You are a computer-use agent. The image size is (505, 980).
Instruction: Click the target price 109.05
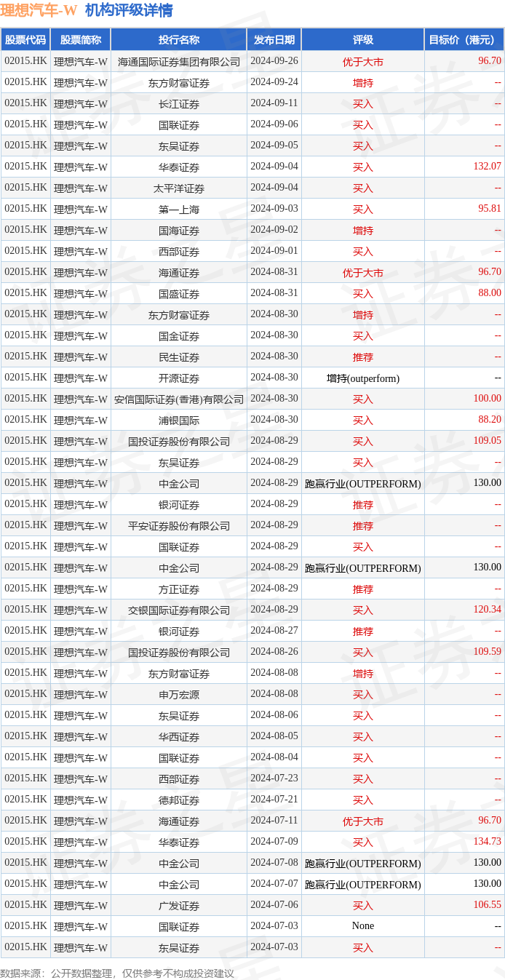[x=488, y=441]
